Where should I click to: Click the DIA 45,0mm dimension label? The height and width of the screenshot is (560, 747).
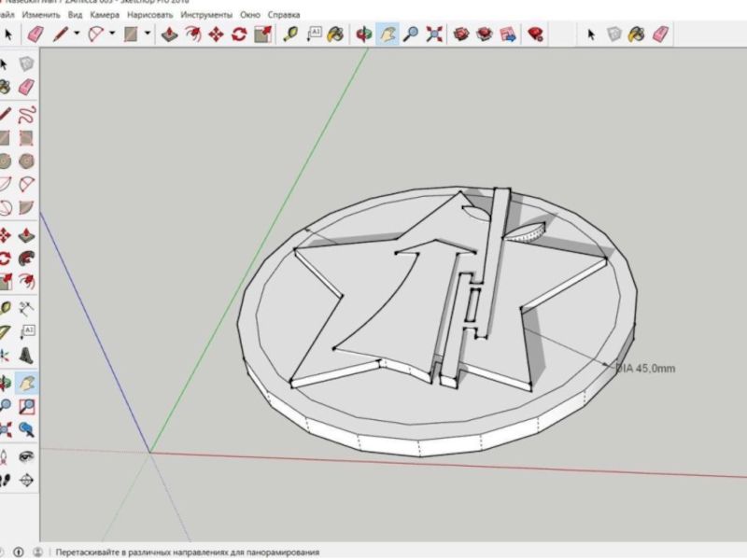(x=645, y=369)
